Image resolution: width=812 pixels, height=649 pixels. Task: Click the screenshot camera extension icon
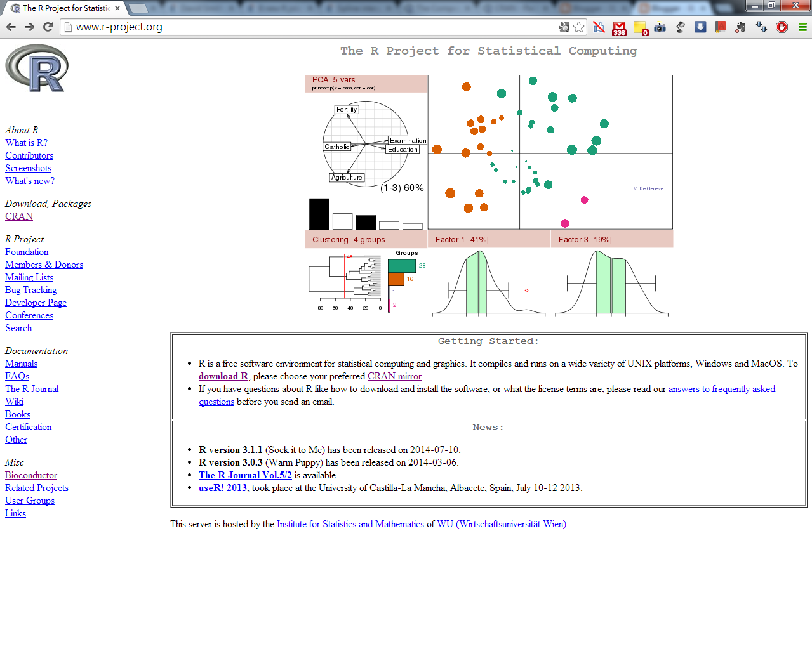(660, 28)
